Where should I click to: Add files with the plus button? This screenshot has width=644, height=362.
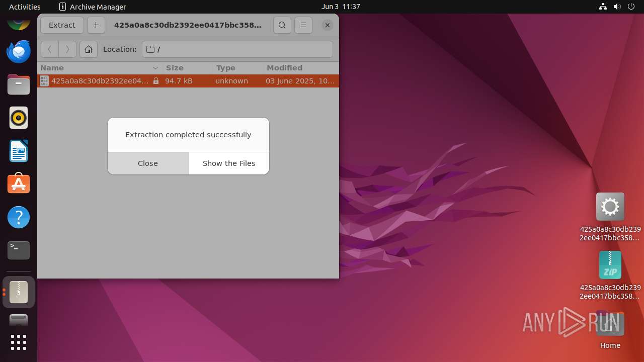[x=96, y=25]
